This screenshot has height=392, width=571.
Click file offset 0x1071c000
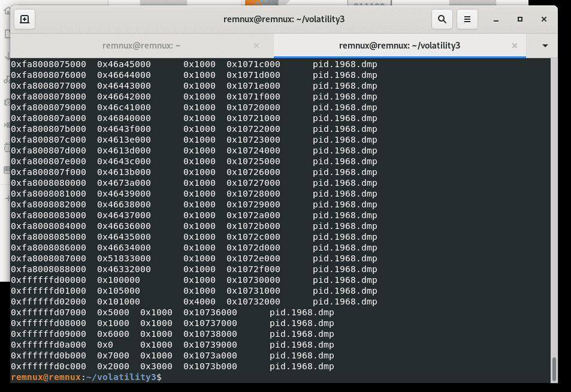point(253,64)
